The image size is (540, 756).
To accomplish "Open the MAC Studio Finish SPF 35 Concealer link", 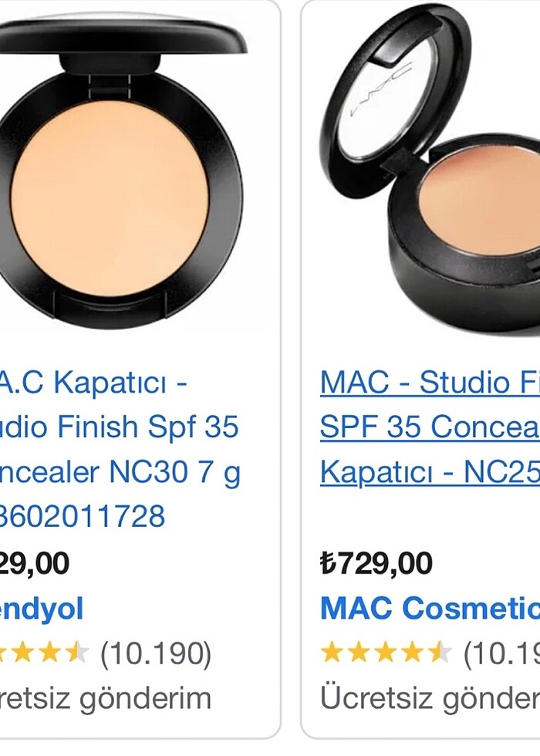I will point(430,427).
